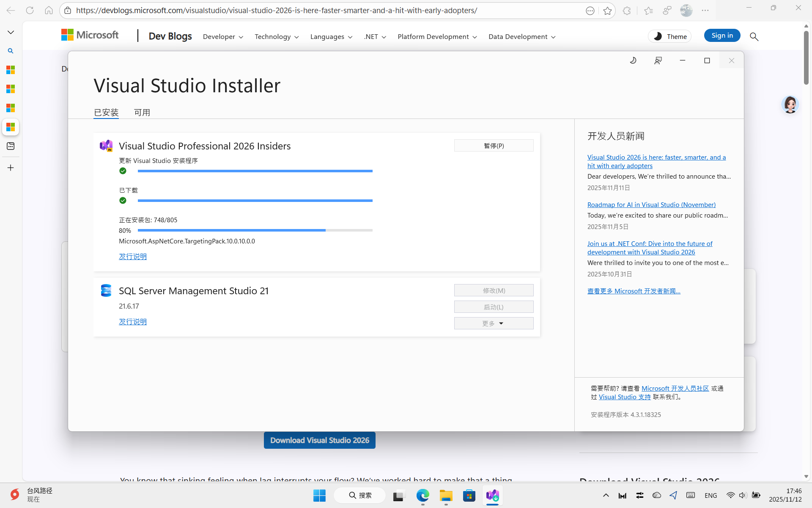Click the package installation progress bar
This screenshot has width=812, height=508.
tap(255, 230)
